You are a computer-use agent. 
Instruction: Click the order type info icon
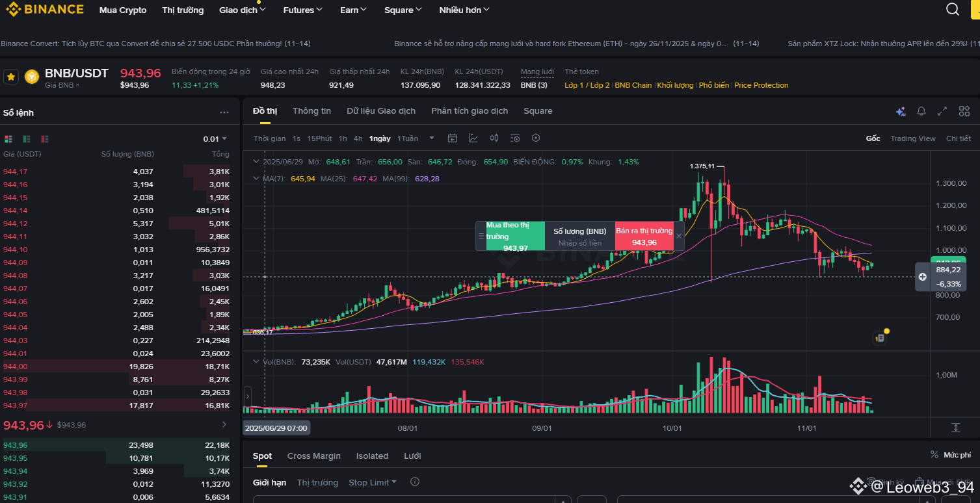[415, 482]
